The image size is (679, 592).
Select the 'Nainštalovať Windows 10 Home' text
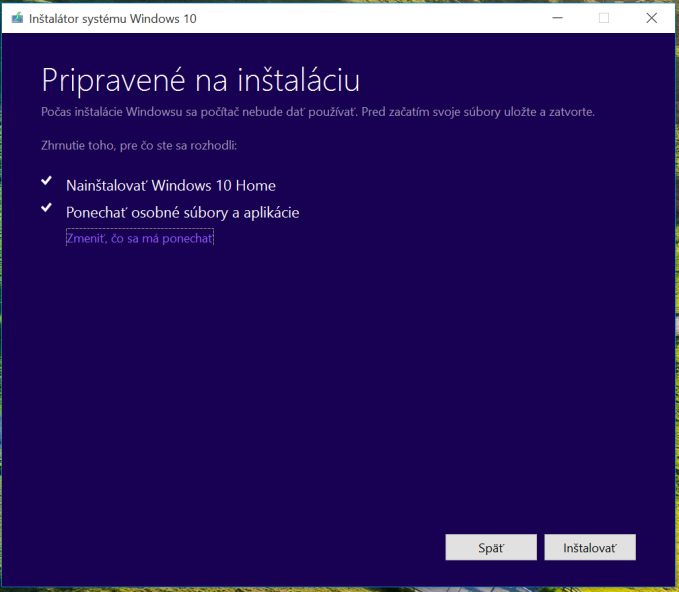(171, 186)
